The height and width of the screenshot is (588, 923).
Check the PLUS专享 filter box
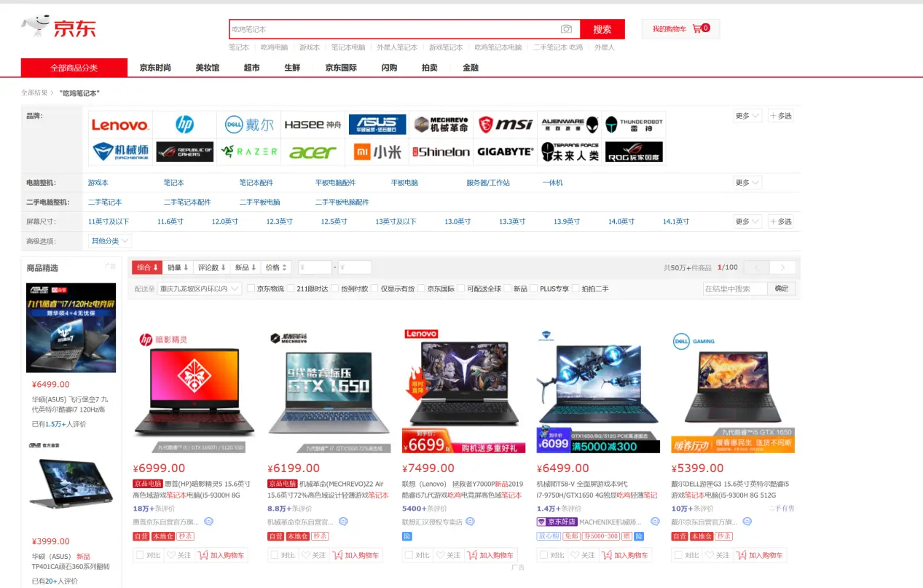[534, 289]
